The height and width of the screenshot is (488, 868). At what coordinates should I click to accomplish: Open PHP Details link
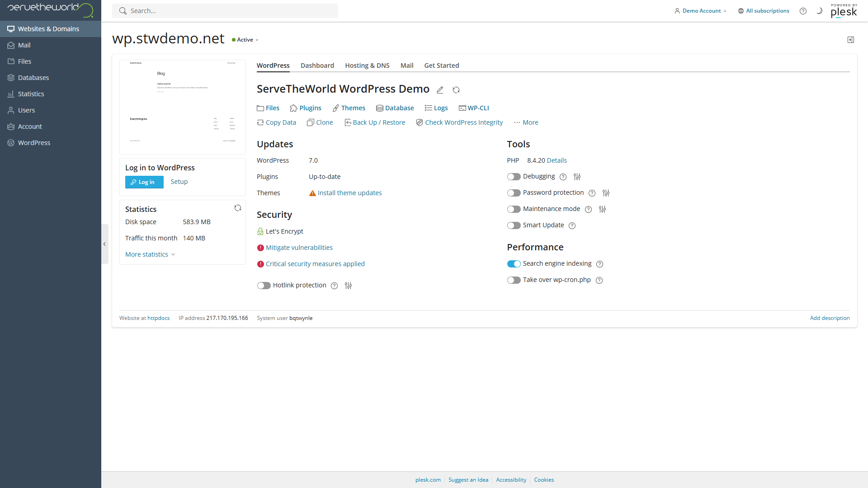(557, 160)
